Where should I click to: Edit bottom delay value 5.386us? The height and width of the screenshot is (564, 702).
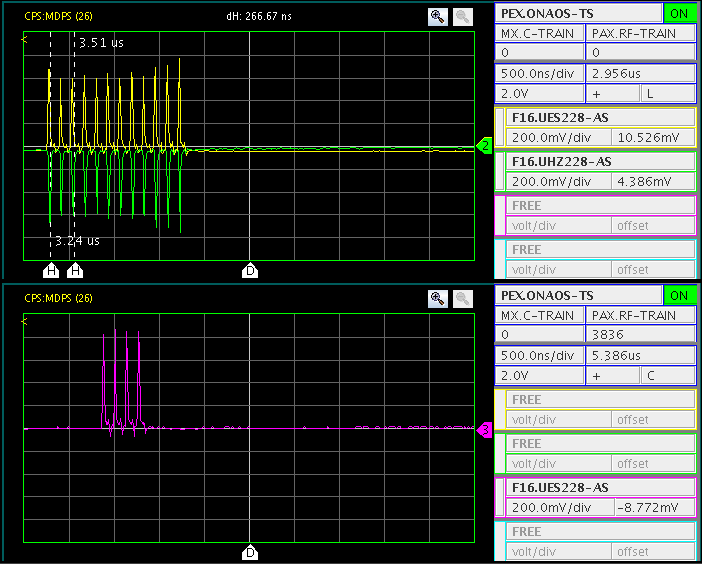(641, 355)
